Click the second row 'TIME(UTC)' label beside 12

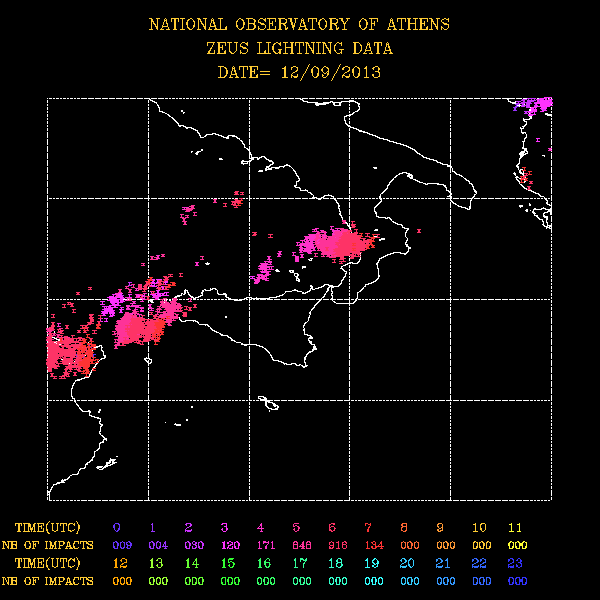point(48,563)
